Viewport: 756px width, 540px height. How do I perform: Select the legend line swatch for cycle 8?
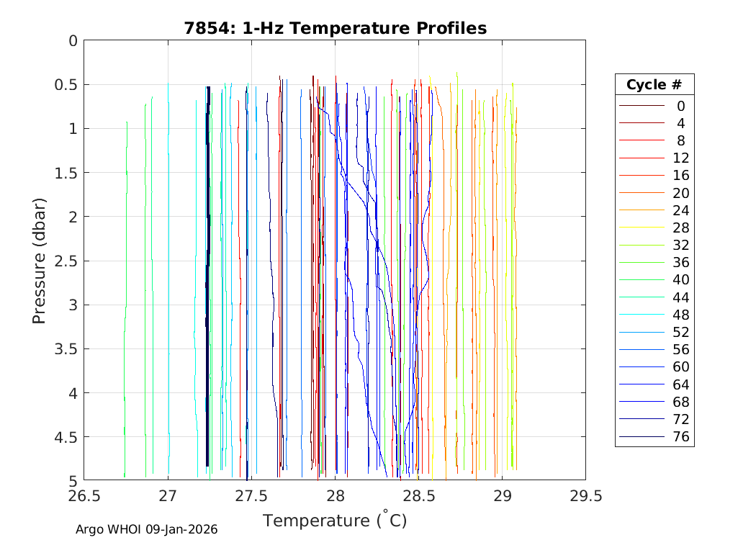(641, 140)
